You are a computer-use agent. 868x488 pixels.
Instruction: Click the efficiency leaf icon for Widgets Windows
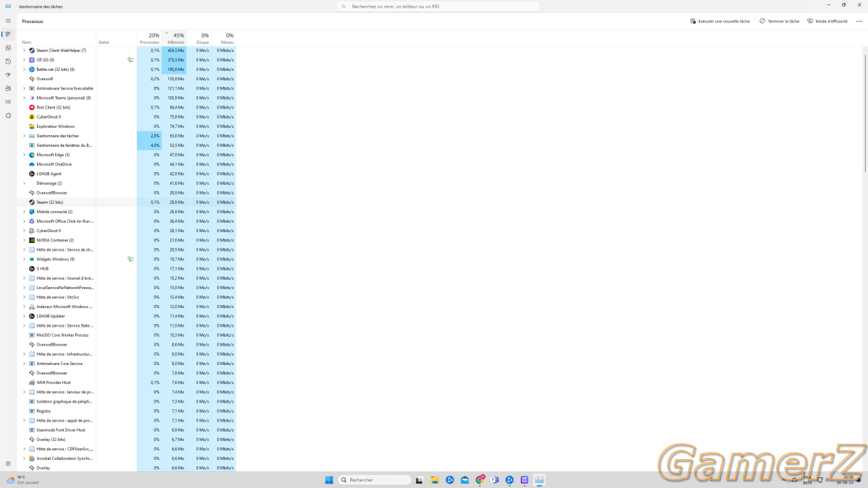tap(130, 259)
